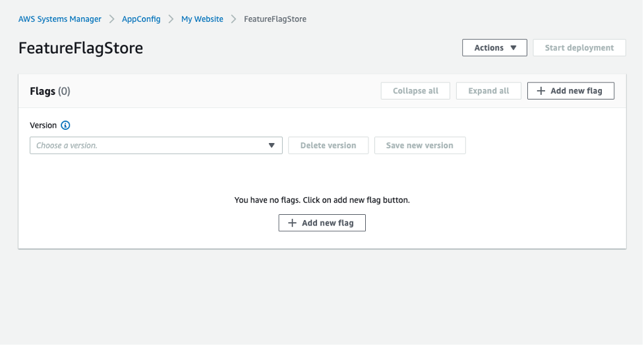644x346 pixels.
Task: Open the My Website breadcrumb link
Action: point(202,19)
